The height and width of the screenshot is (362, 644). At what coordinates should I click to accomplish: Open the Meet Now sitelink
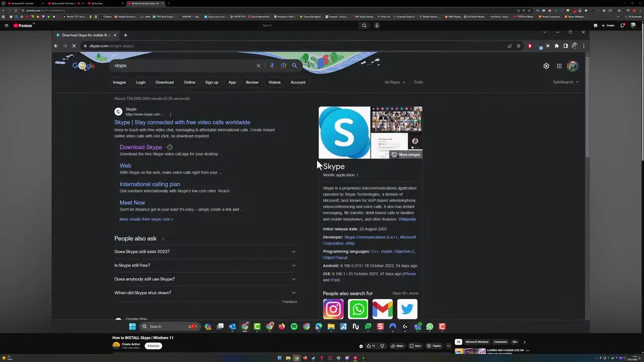coord(132,203)
